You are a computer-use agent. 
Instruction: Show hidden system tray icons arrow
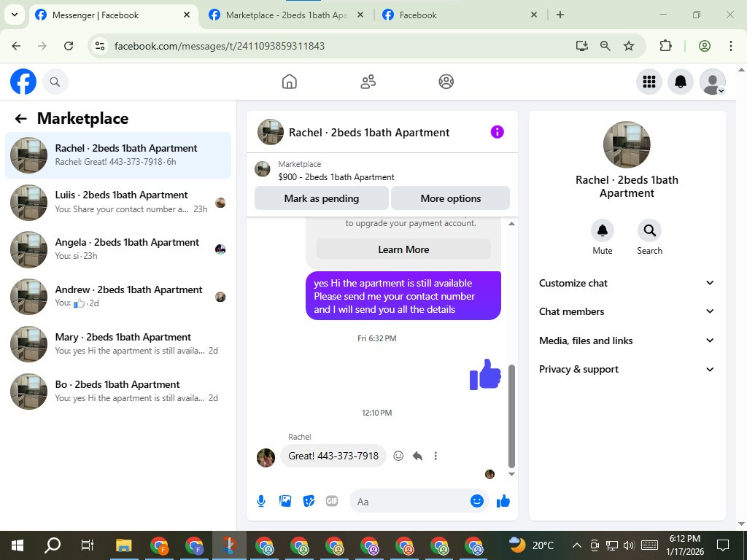tap(576, 545)
